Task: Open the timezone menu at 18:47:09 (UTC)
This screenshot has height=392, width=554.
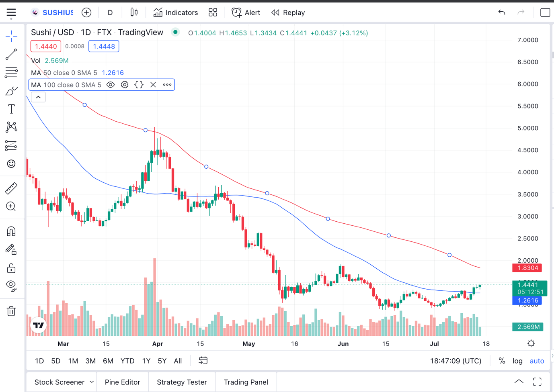Action: [x=456, y=361]
